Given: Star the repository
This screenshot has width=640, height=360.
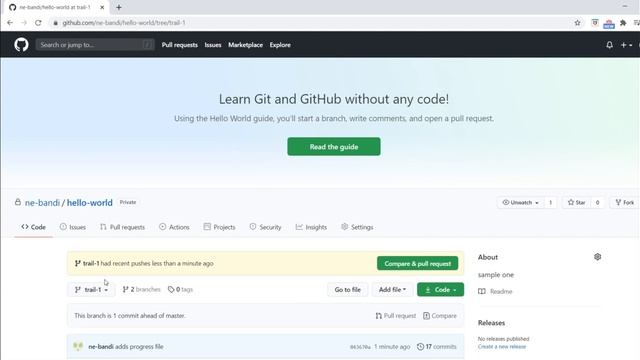Looking at the screenshot, I should pyautogui.click(x=576, y=202).
